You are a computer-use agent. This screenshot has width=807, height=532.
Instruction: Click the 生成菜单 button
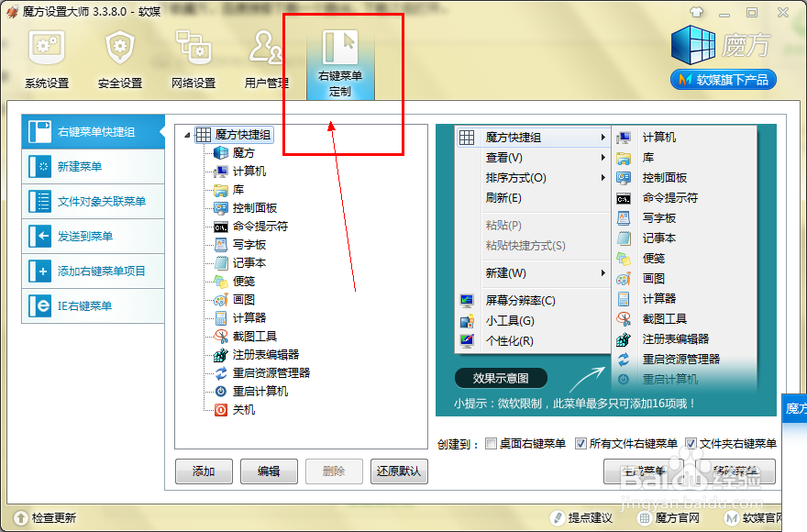click(x=644, y=471)
